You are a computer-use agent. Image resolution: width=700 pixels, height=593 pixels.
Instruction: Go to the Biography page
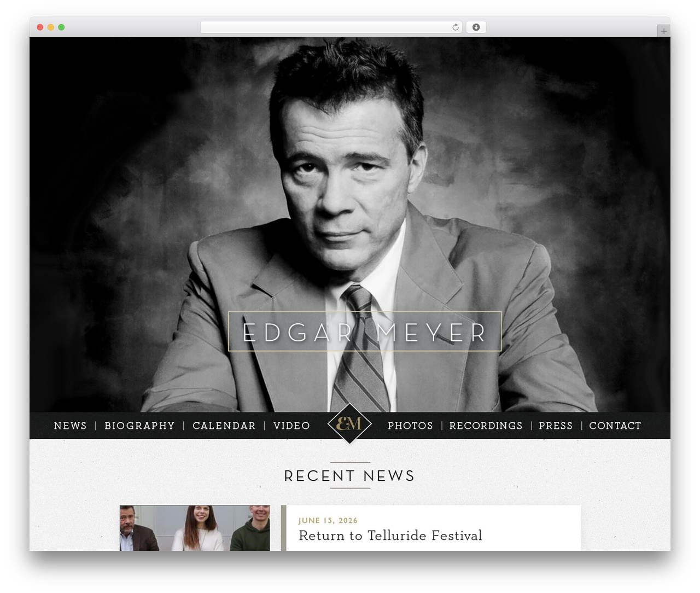coord(139,426)
